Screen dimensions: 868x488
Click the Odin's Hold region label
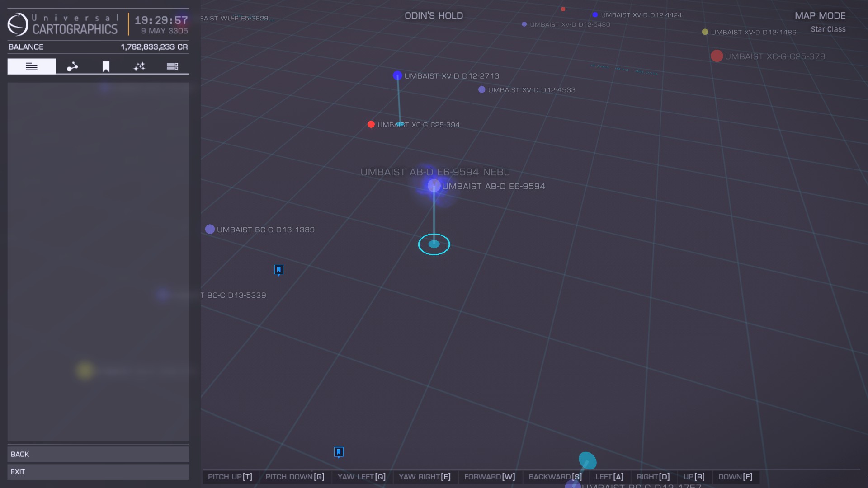pyautogui.click(x=434, y=15)
